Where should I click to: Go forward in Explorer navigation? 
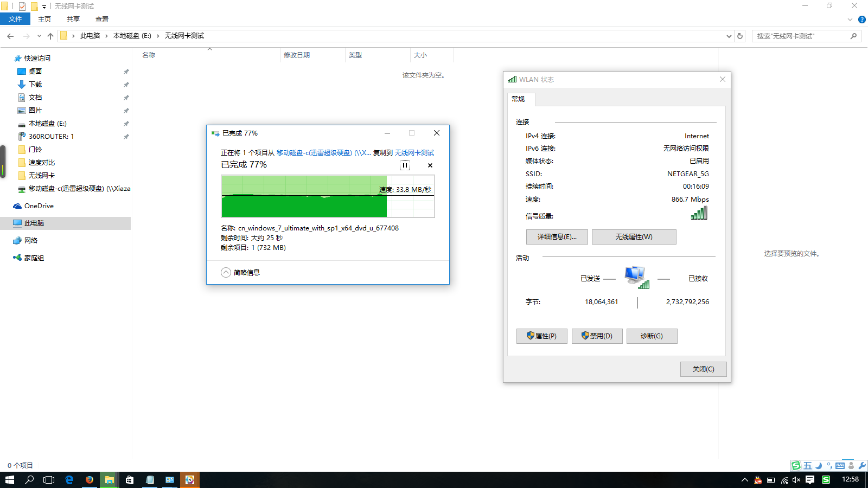pyautogui.click(x=26, y=36)
